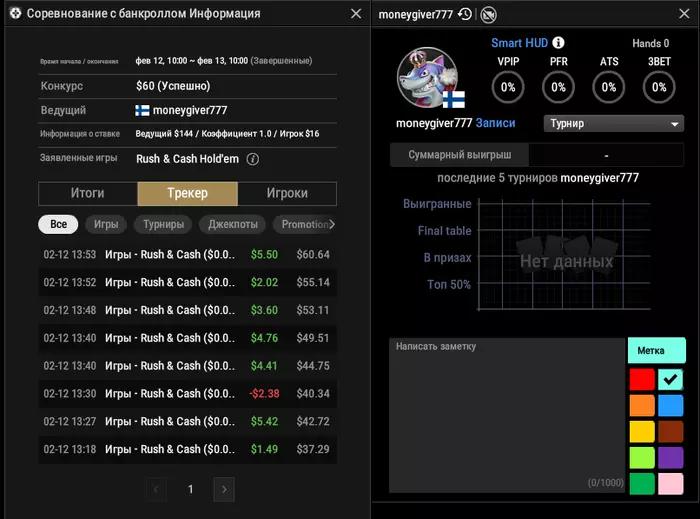Go to next tracker page arrow
This screenshot has height=519, width=700.
[x=224, y=490]
